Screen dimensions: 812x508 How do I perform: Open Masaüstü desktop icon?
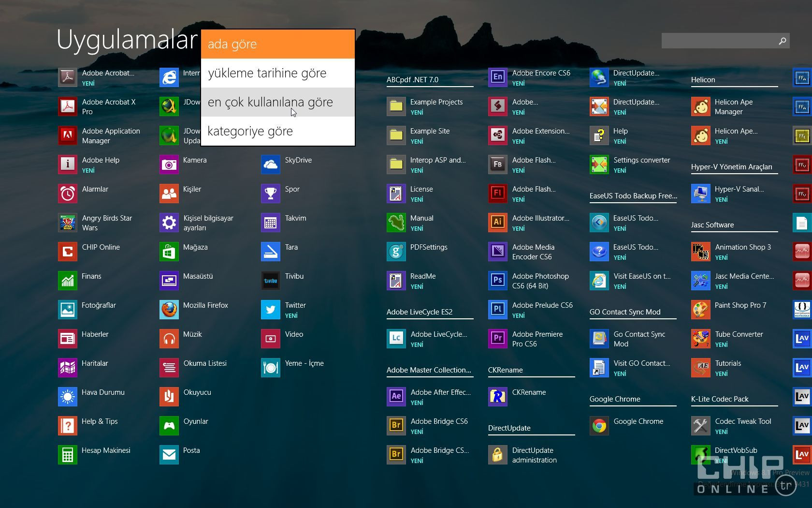[x=169, y=281]
